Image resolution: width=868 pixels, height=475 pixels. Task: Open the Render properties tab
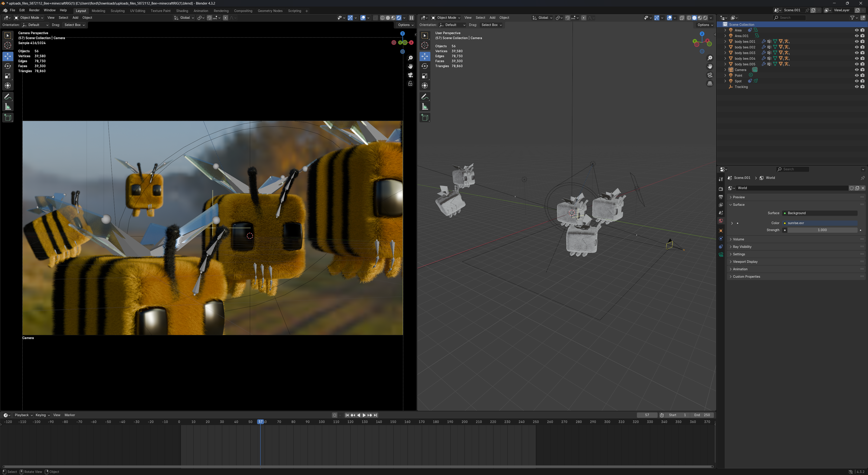[x=721, y=189]
